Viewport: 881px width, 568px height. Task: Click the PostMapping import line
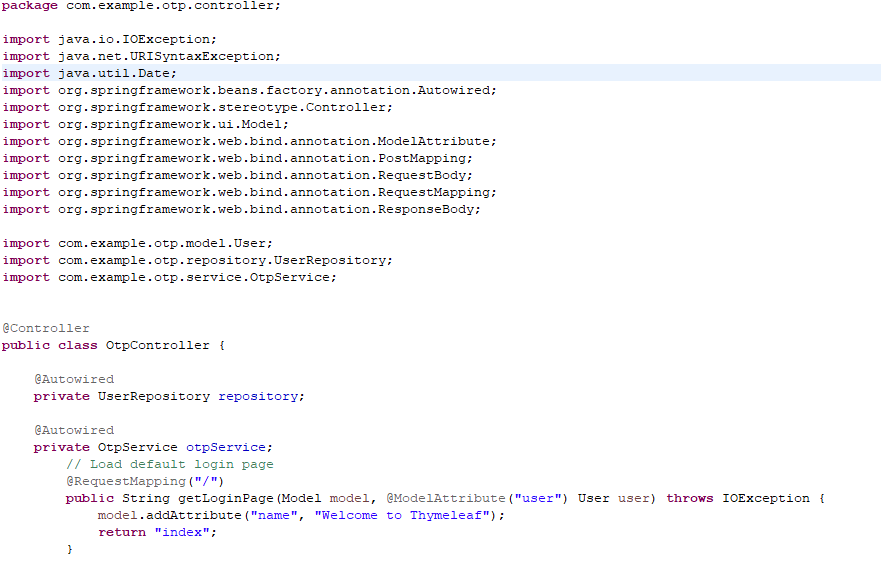pyautogui.click(x=237, y=158)
